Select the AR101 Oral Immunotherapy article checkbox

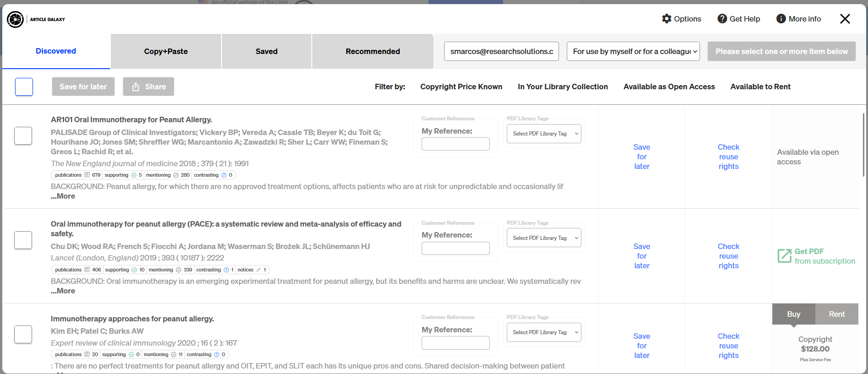(23, 136)
